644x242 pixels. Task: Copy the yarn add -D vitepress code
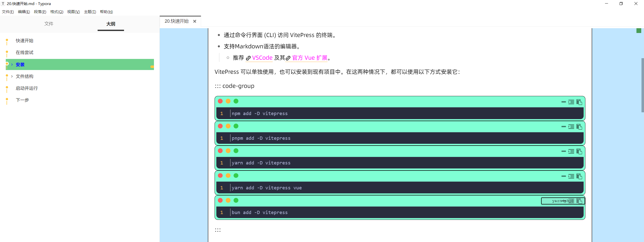click(579, 151)
